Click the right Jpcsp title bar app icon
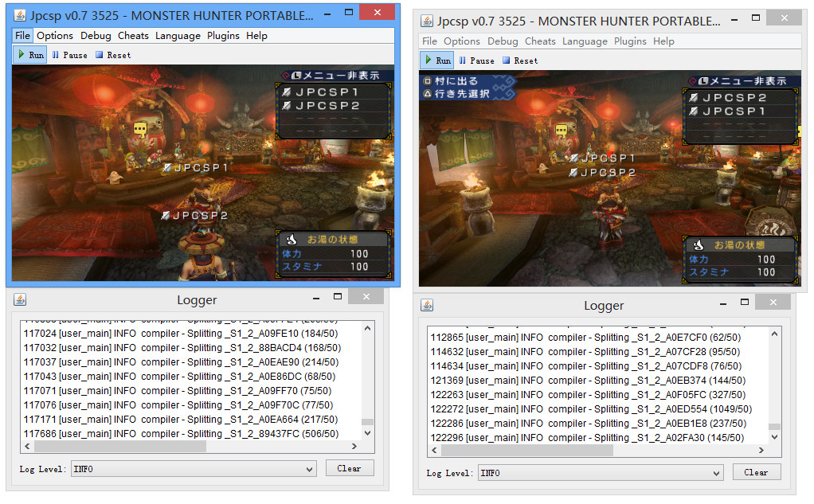The width and height of the screenshot is (814, 504). click(427, 21)
